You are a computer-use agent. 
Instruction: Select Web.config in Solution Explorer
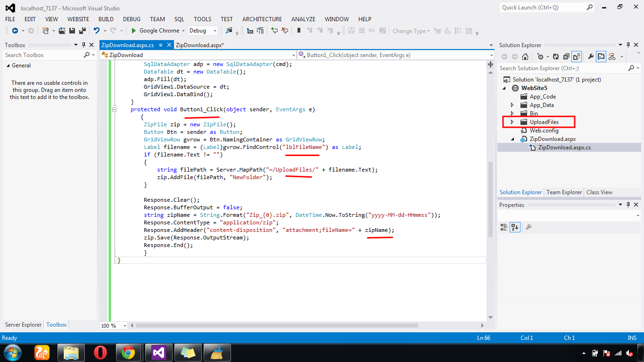pos(544,131)
